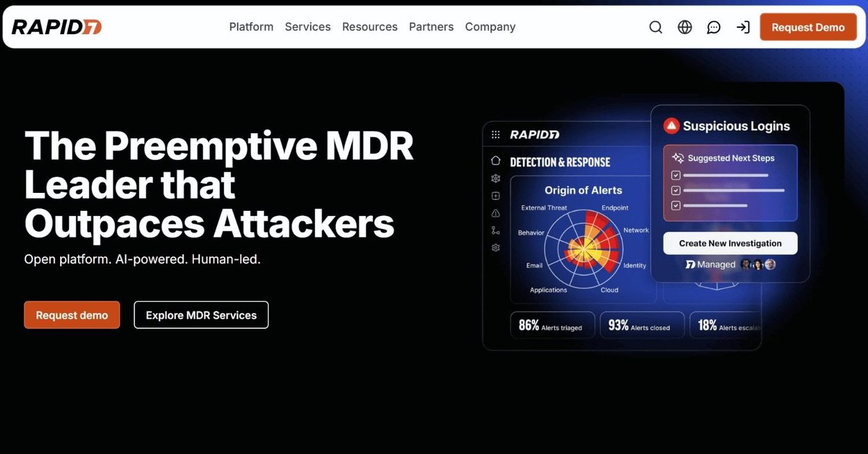Click the snowflake-shaped icon in dashboard sidebar
The width and height of the screenshot is (868, 454).
pyautogui.click(x=495, y=179)
